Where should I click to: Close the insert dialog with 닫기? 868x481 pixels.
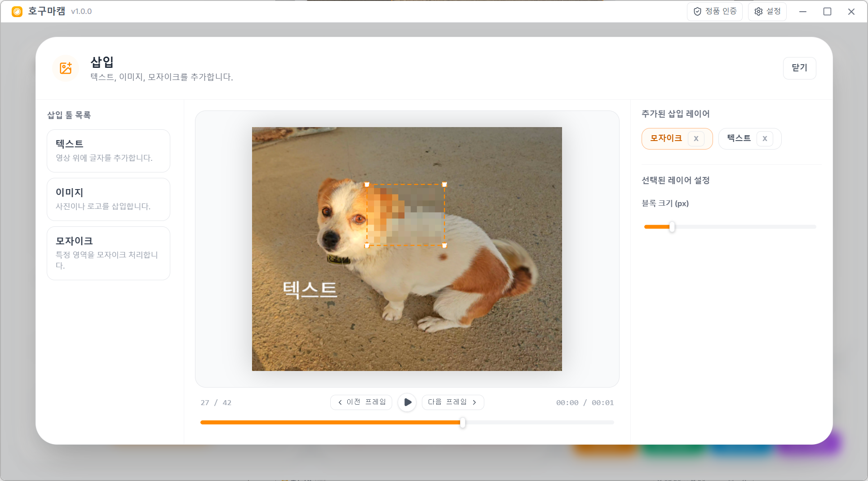click(799, 68)
